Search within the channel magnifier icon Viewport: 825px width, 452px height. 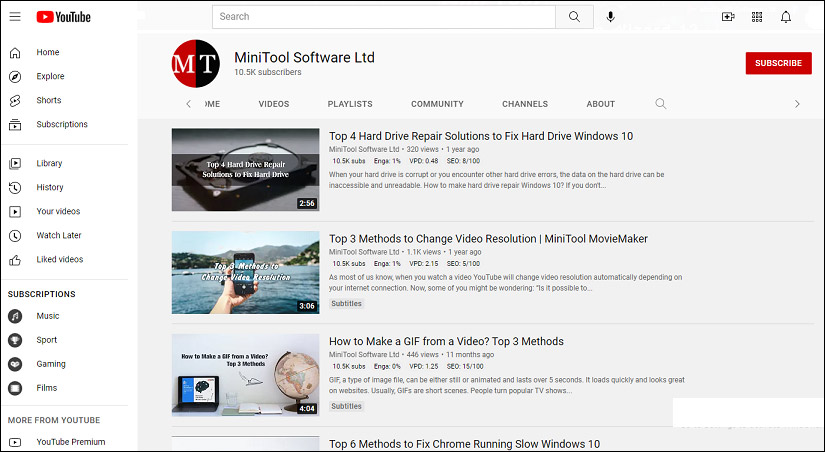click(x=661, y=104)
